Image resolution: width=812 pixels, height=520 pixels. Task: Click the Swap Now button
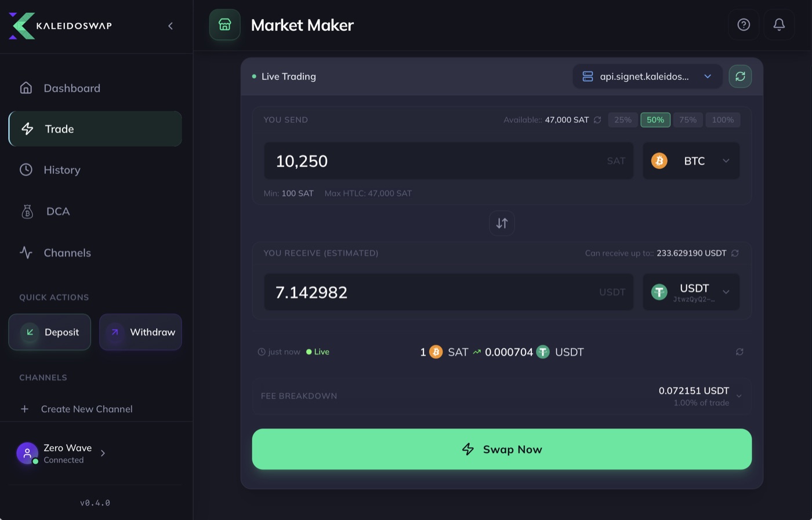(x=502, y=449)
